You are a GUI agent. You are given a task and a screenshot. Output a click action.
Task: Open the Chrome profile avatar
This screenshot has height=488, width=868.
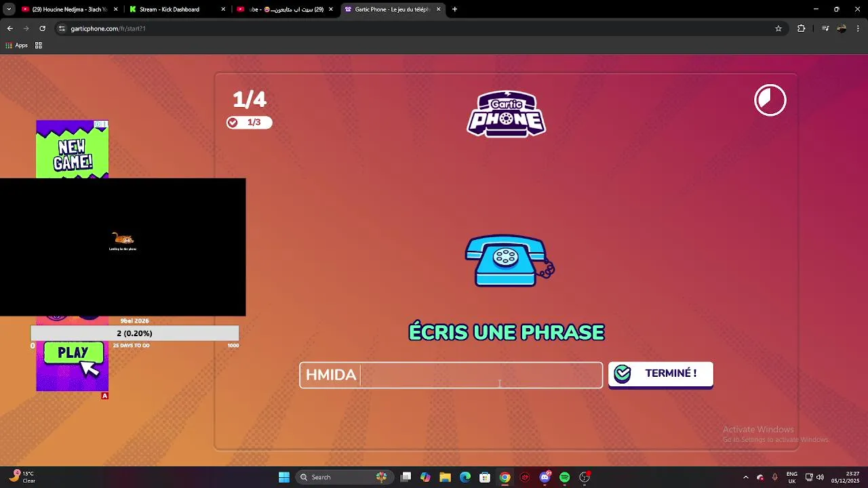[x=842, y=28]
